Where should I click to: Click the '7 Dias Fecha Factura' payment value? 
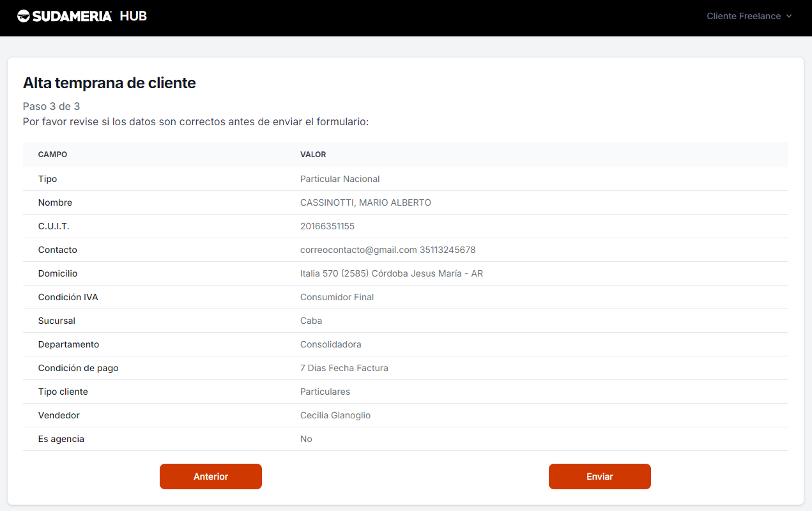point(344,368)
